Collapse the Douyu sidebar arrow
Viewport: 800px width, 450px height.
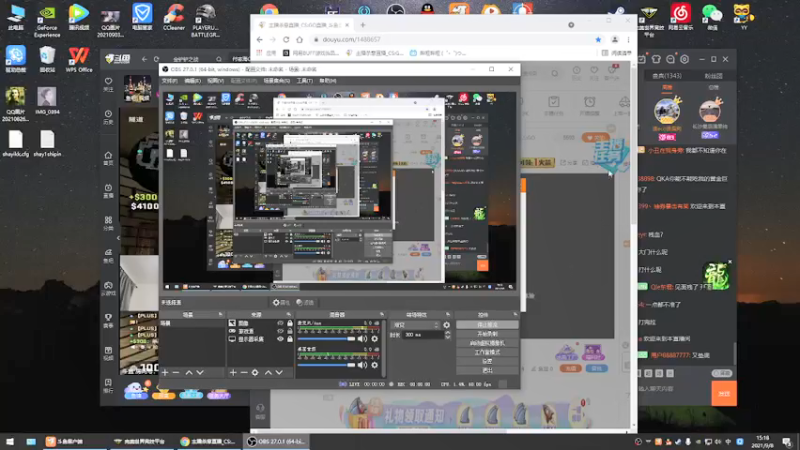118,238
